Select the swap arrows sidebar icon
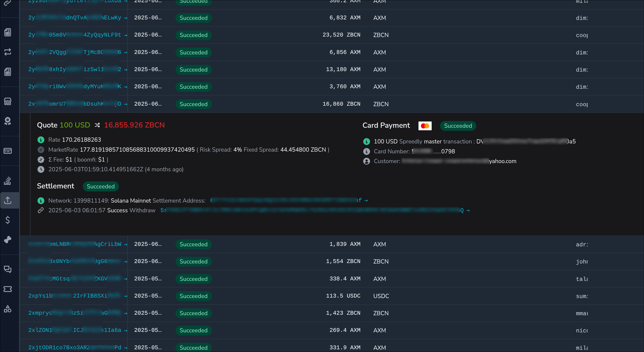The image size is (644, 352). pos(7,52)
